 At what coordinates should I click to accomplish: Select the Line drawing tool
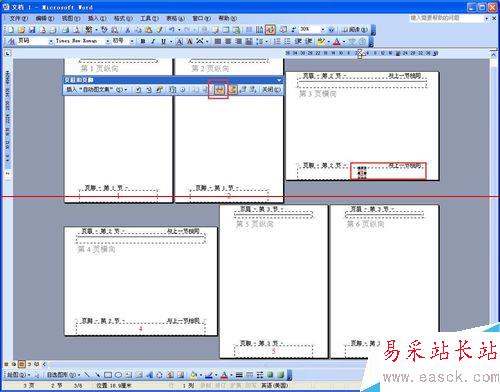[87, 375]
